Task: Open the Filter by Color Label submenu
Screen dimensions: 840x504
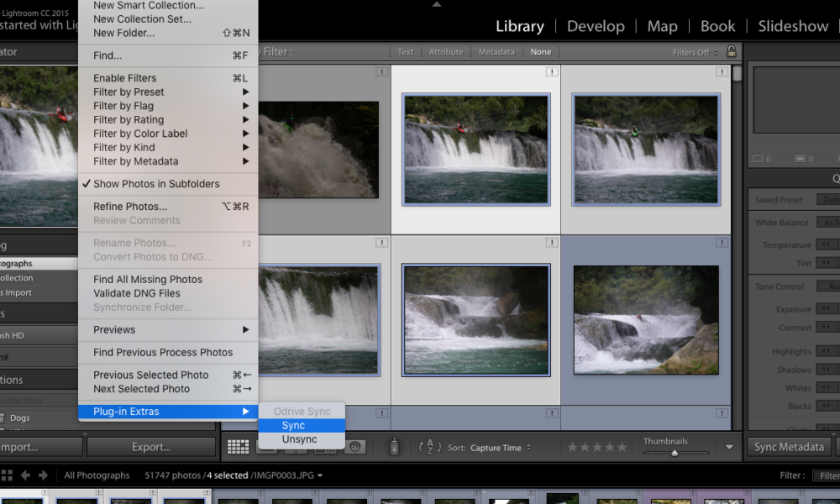Action: click(168, 134)
